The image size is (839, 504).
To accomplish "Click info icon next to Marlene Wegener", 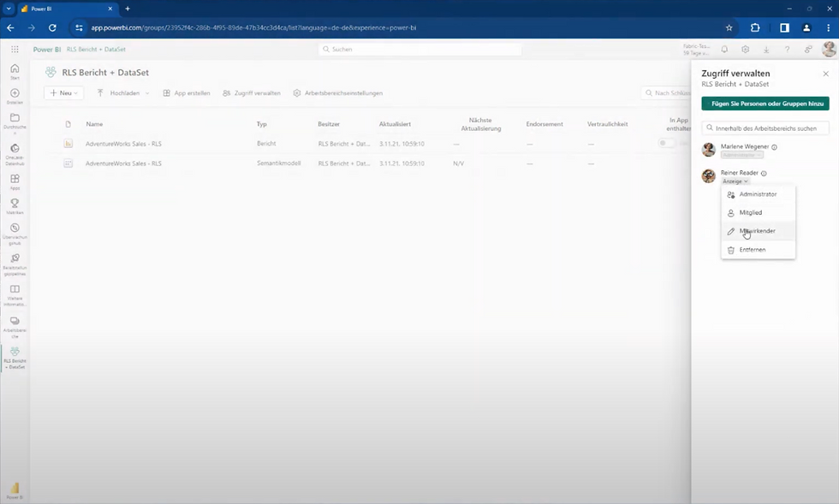I will (774, 147).
